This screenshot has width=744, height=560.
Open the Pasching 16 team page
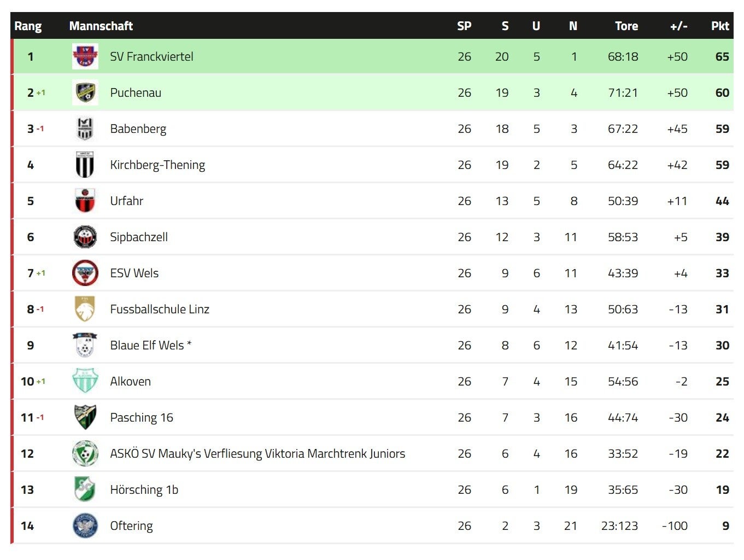(x=142, y=417)
